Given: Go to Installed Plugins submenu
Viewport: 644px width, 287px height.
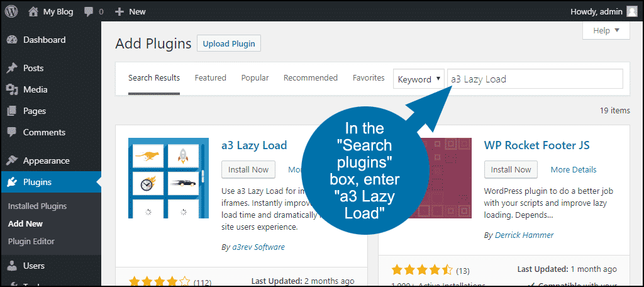Looking at the screenshot, I should point(37,206).
